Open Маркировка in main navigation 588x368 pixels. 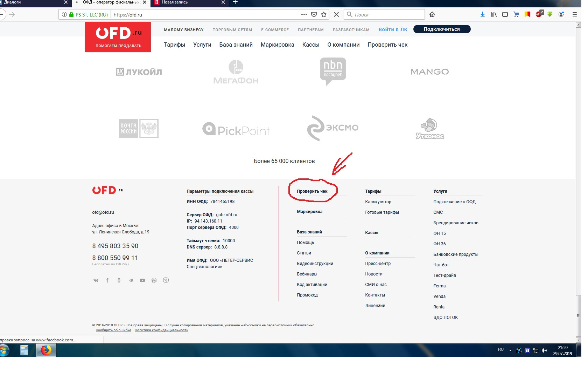coord(278,45)
